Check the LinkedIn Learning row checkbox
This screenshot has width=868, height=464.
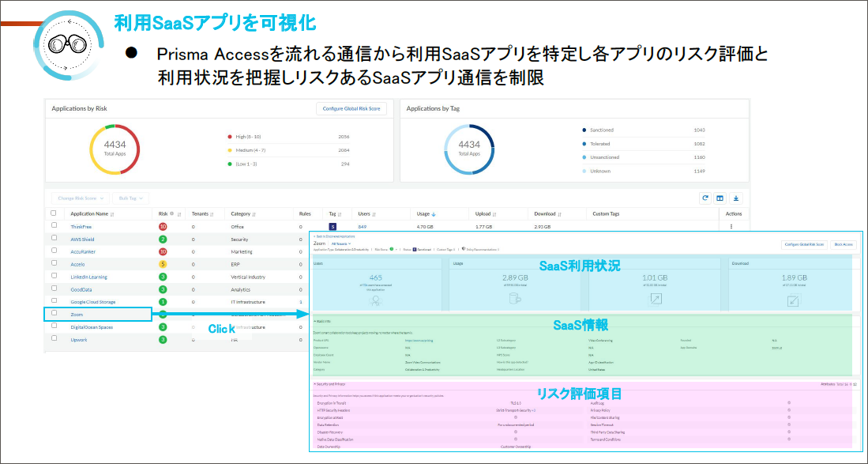54,276
